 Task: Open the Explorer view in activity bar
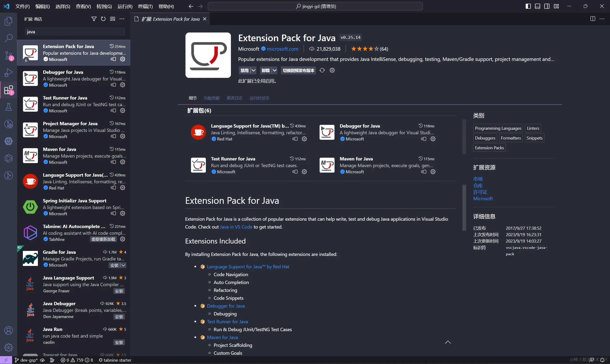click(9, 21)
